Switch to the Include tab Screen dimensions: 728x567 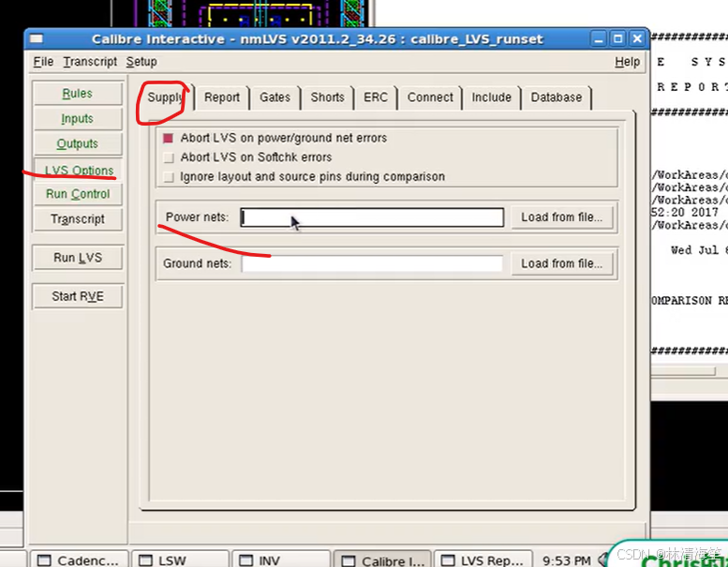click(x=491, y=97)
